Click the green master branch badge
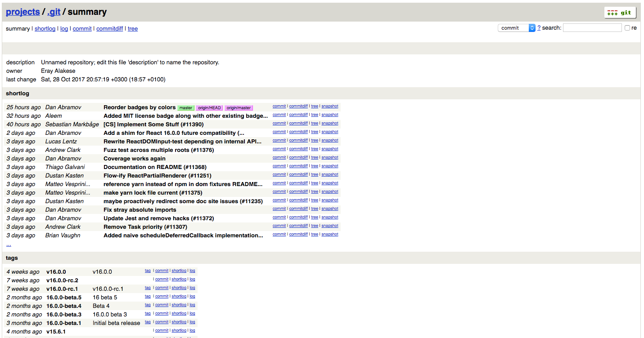The height and width of the screenshot is (338, 644). click(186, 108)
